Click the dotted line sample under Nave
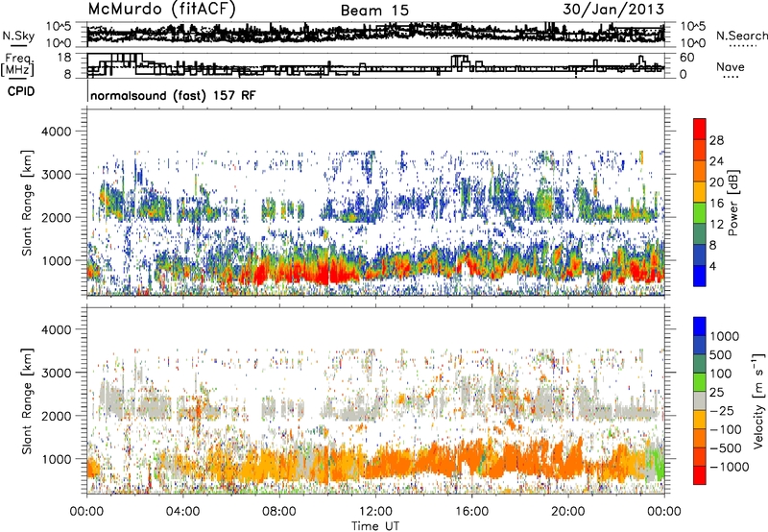The height and width of the screenshot is (532, 768). [732, 77]
